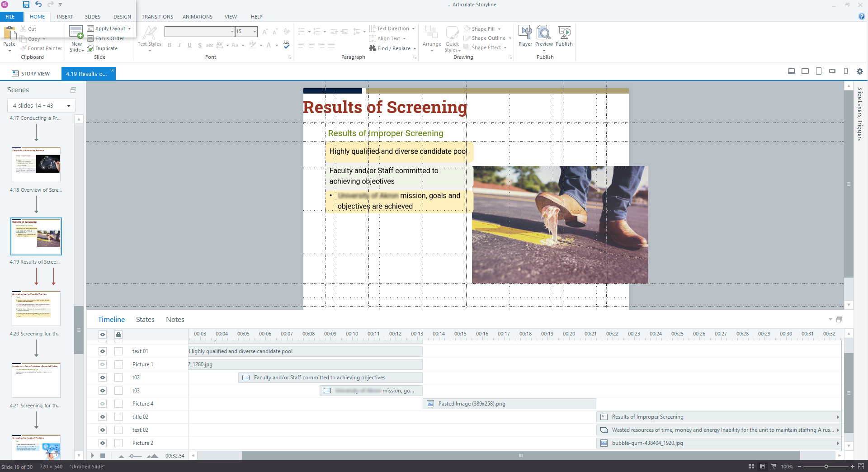Open the Notes tab

point(175,320)
